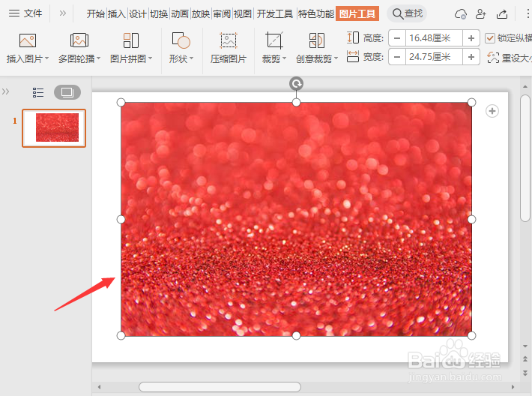Click the 重设大小 reset size button
532x396 pixels.
(x=510, y=58)
